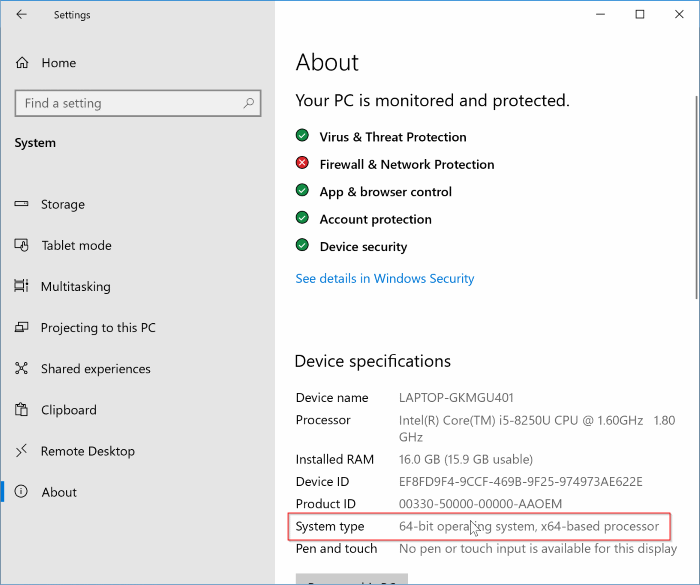Viewport: 700px width, 585px height.
Task: Click Virus & Threat Protection label
Action: (393, 137)
